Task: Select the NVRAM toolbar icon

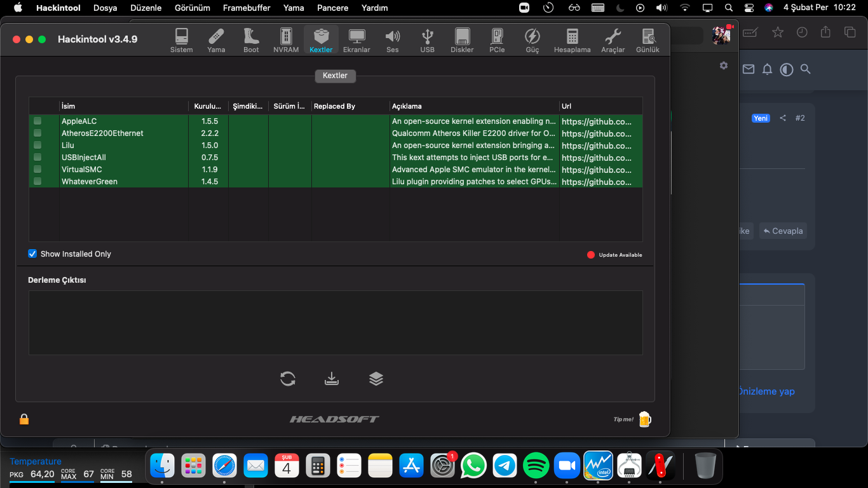Action: pyautogui.click(x=286, y=40)
